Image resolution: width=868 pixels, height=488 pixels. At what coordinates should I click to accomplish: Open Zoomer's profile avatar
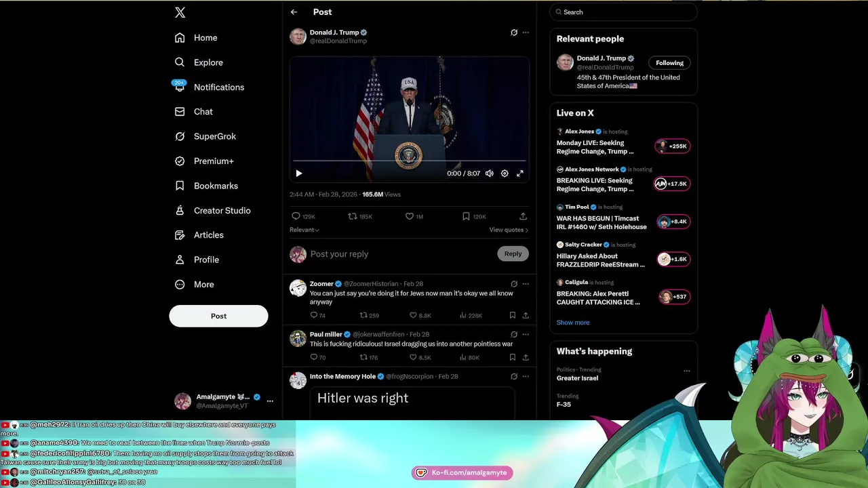(298, 288)
